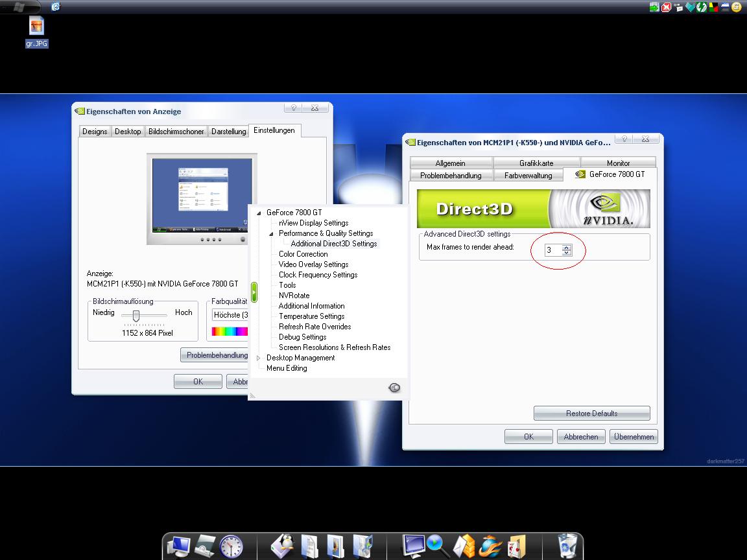This screenshot has height=560, width=747.
Task: Click the green NVIDIA flyout side handle
Action: [254, 292]
